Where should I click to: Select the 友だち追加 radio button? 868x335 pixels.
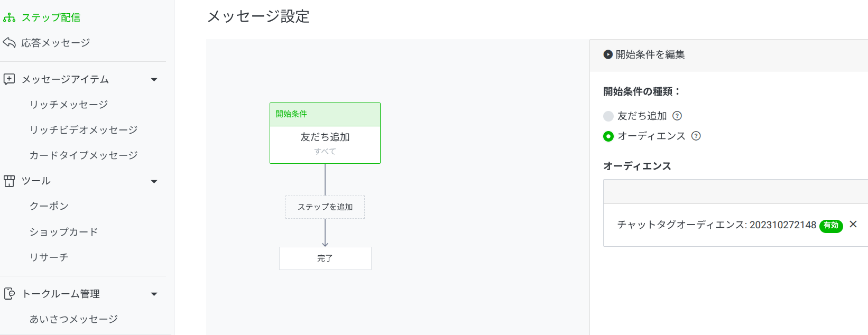tap(608, 116)
